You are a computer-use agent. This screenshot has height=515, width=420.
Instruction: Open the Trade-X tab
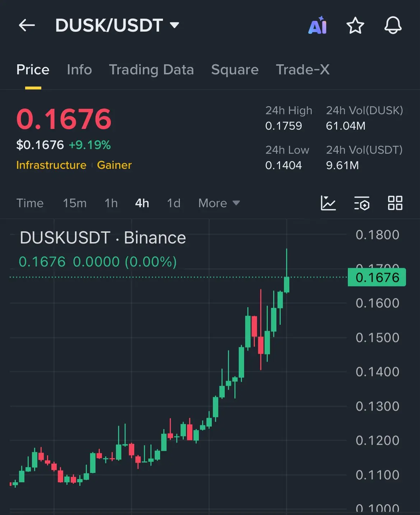(303, 70)
